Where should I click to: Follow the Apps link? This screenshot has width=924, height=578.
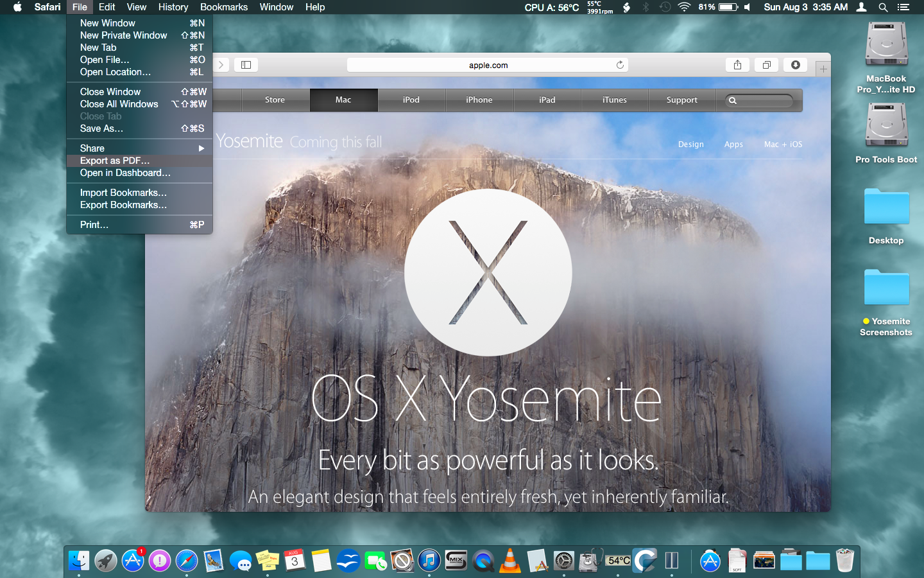(x=733, y=144)
